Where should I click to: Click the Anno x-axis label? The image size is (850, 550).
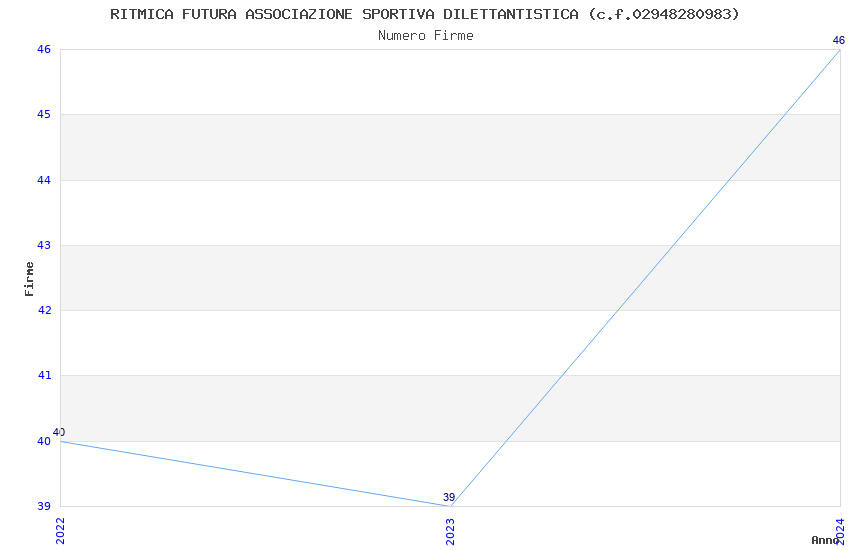point(824,540)
